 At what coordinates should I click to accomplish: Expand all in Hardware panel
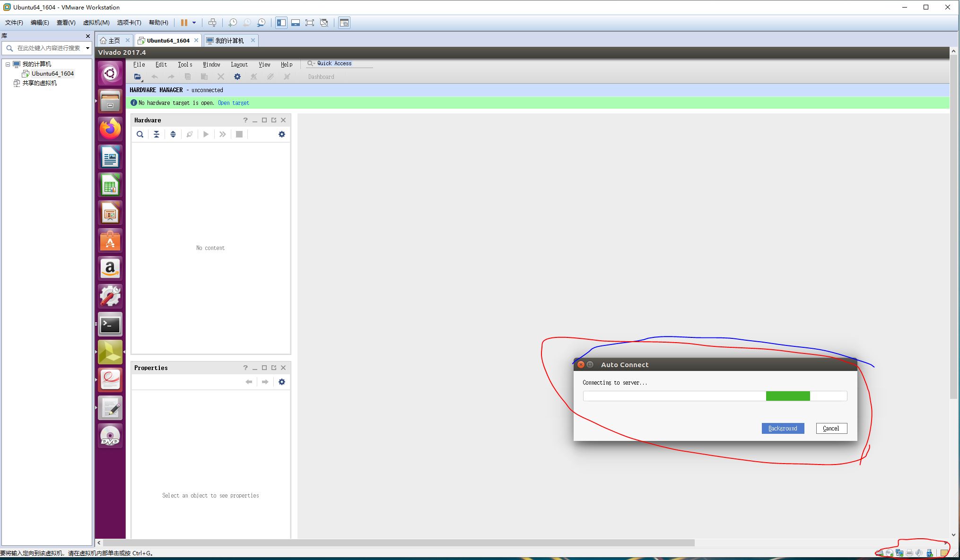(x=173, y=135)
